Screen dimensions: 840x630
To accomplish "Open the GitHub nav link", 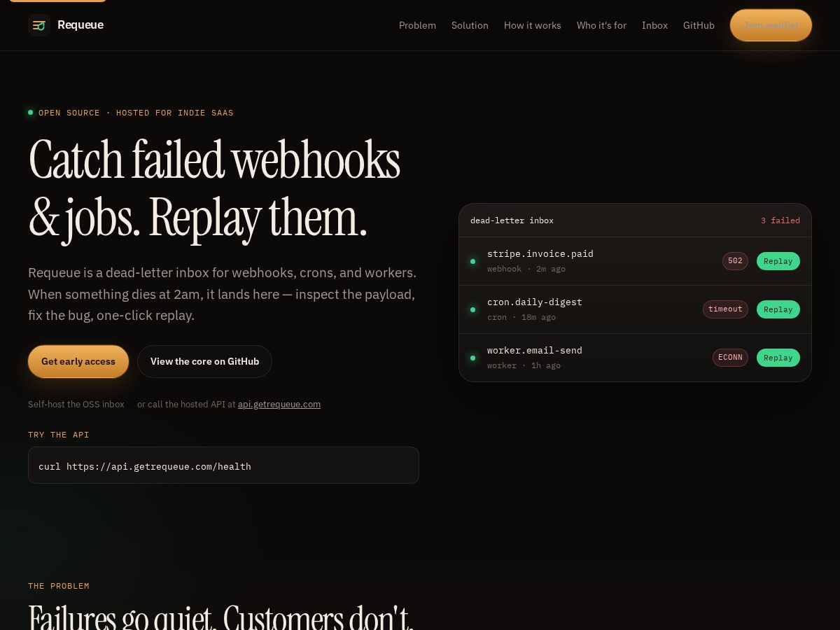I will click(x=699, y=25).
